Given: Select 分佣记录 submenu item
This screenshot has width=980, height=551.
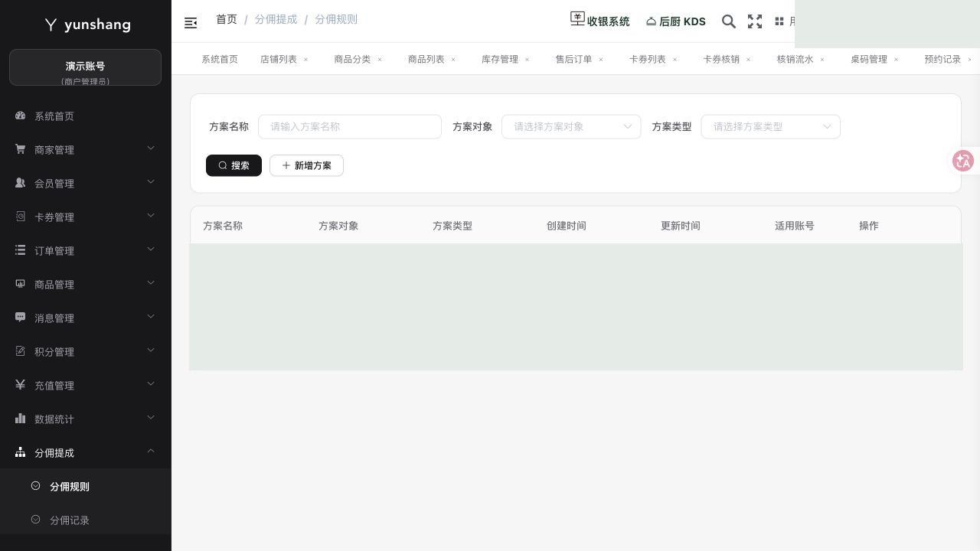Looking at the screenshot, I should click(x=86, y=520).
